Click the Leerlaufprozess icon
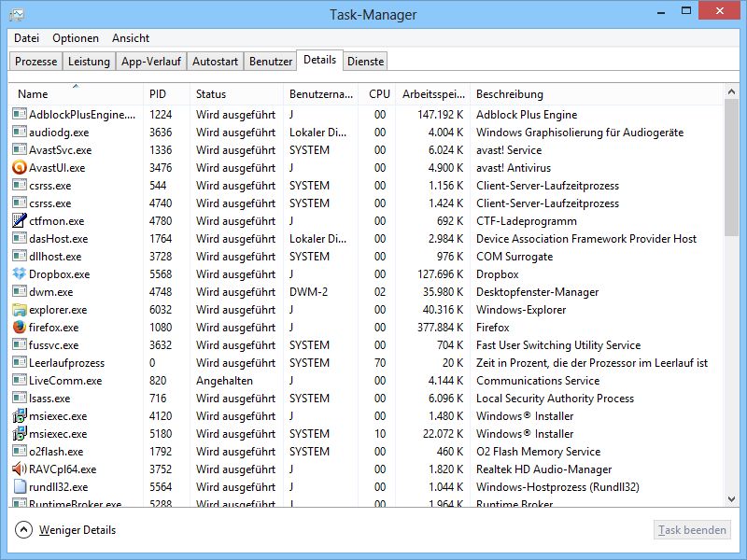This screenshot has height=560, width=747. [x=19, y=362]
